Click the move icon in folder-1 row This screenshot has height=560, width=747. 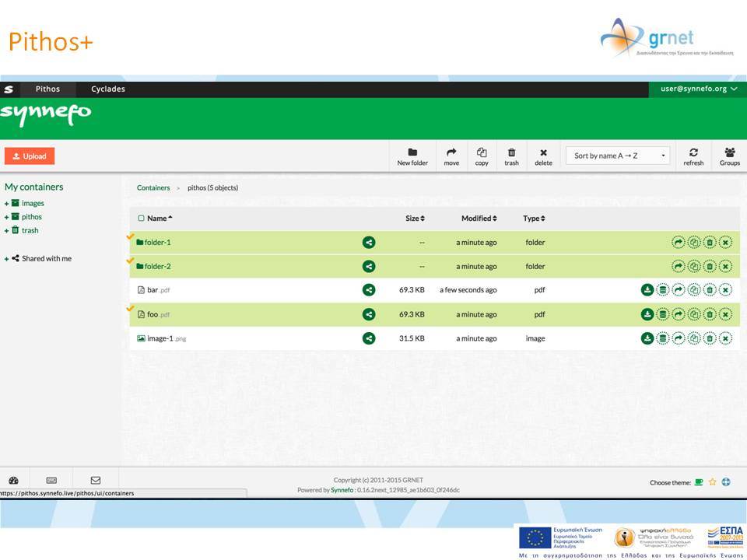[678, 243]
